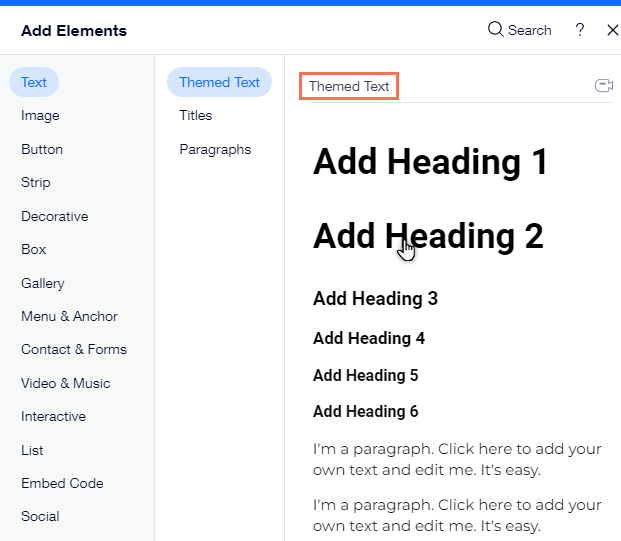Switch to the Titles subcategory
Viewport: 621px width, 541px height.
point(196,116)
